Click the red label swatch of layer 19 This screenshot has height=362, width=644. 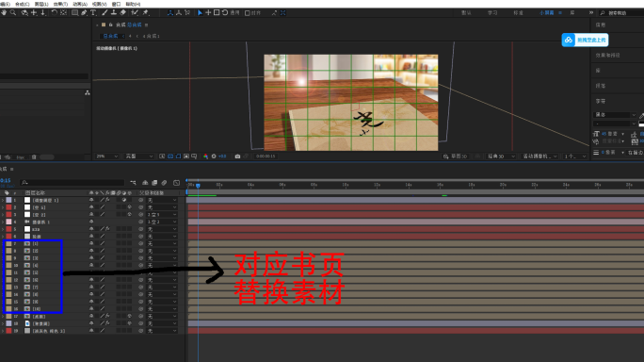tap(8, 331)
